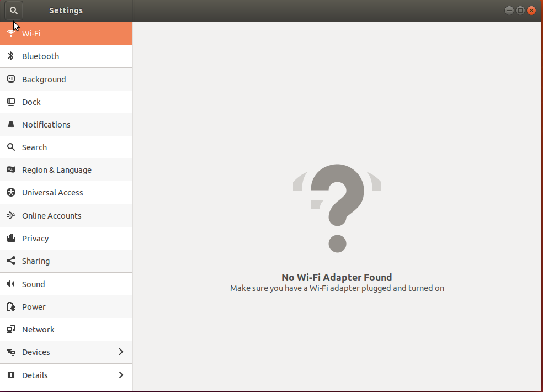Click the Privacy hand icon

pos(11,238)
